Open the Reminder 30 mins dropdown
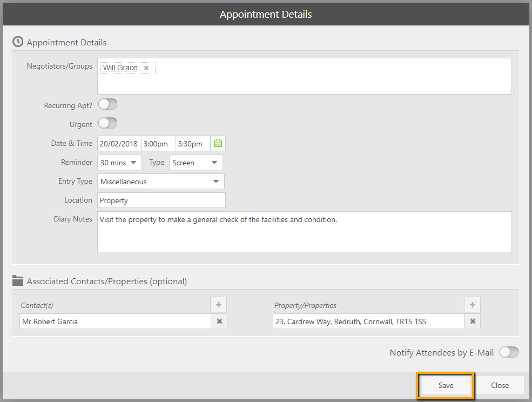The height and width of the screenshot is (402, 532). tap(119, 163)
